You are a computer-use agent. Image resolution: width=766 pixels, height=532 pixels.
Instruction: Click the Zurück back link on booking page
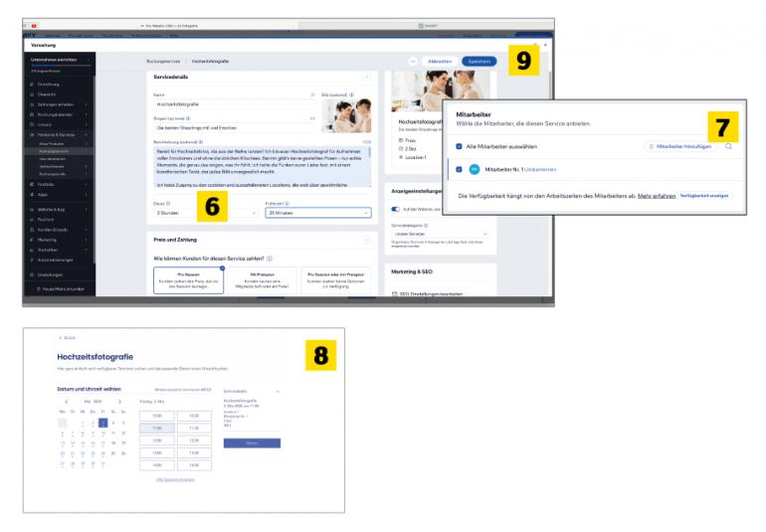67,337
